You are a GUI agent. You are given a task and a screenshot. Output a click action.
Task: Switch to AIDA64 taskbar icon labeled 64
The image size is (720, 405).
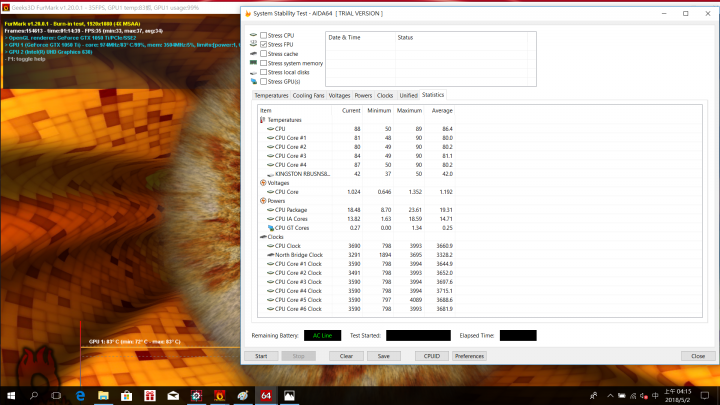(266, 395)
